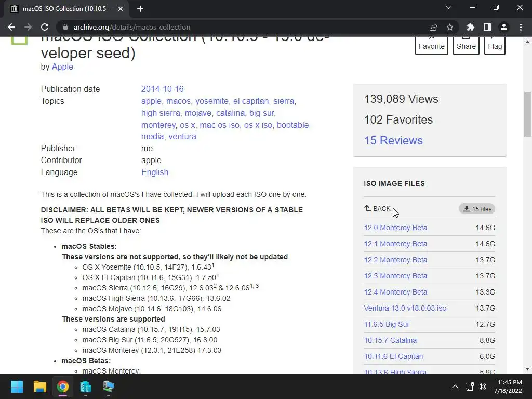
Task: Open the Chrome profile avatar
Action: point(504,27)
